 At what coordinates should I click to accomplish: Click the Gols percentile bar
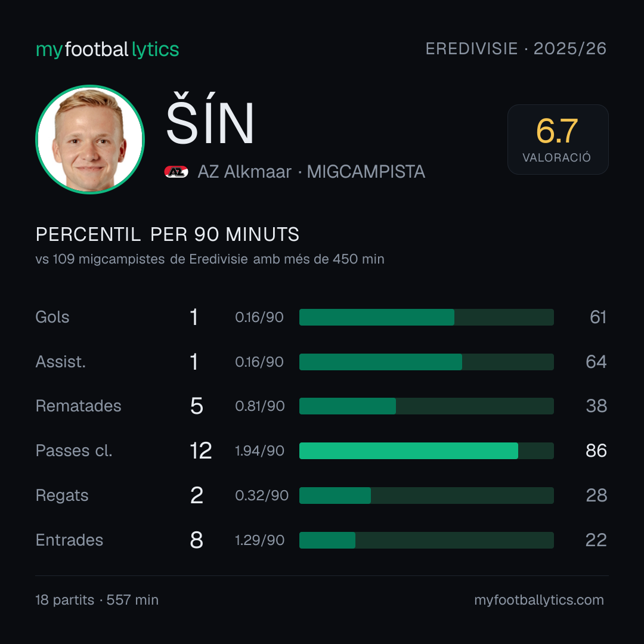tap(426, 317)
